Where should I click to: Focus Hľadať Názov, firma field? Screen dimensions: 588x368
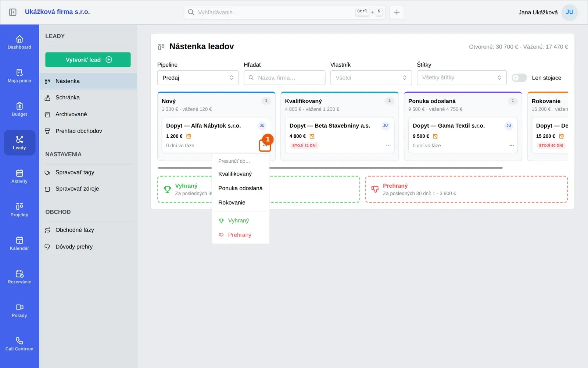(284, 78)
